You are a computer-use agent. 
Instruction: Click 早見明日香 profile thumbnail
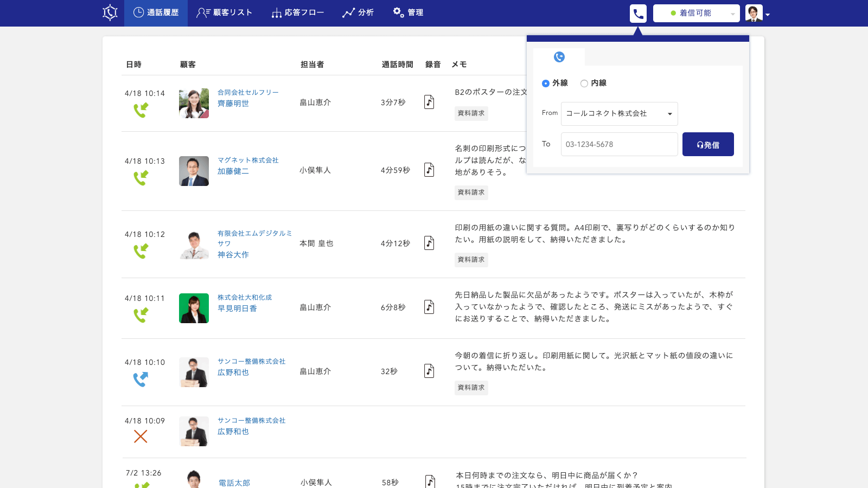click(194, 308)
